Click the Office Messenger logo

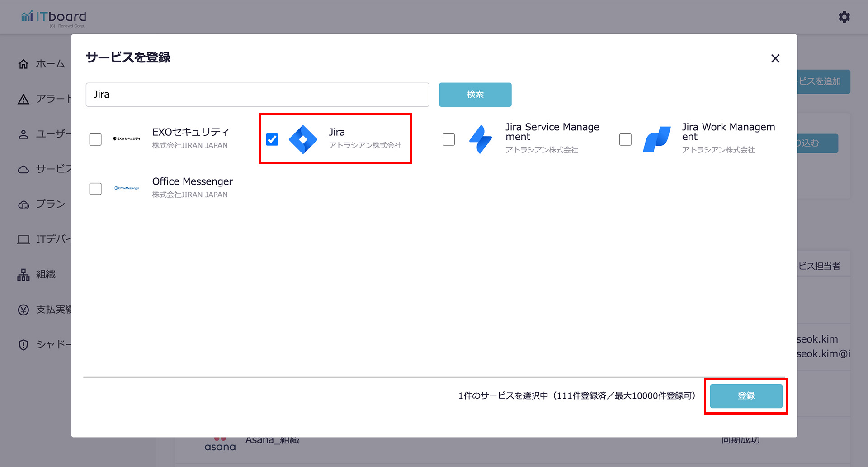[x=127, y=188]
